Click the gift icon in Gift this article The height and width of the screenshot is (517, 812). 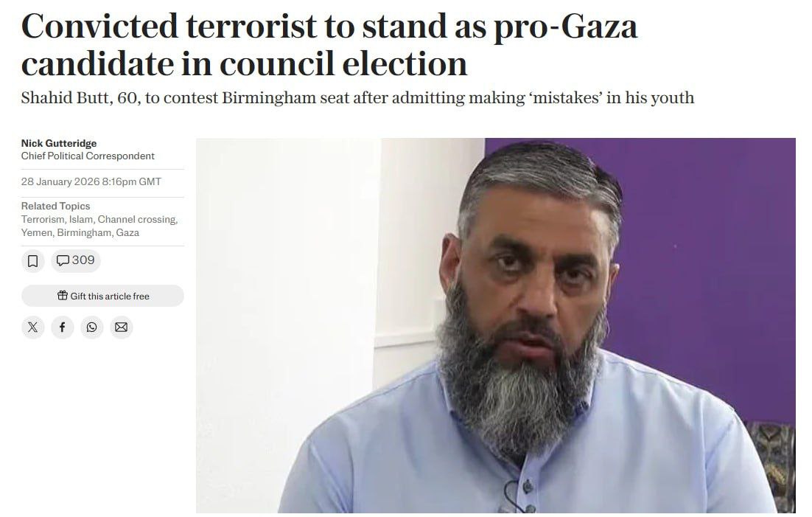pyautogui.click(x=62, y=296)
